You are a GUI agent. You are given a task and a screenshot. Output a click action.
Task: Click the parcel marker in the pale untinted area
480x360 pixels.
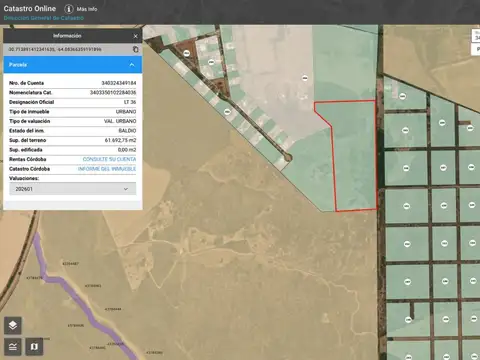click(x=305, y=78)
